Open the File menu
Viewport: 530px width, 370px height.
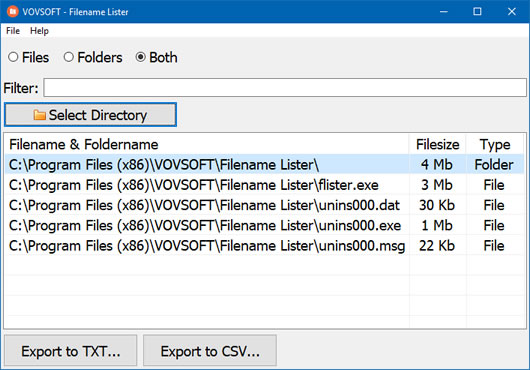[x=13, y=31]
